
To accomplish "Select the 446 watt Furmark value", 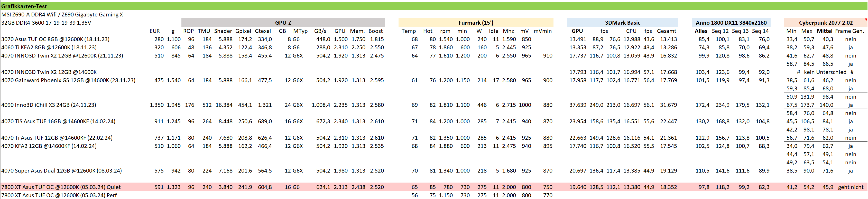I will [x=482, y=105].
